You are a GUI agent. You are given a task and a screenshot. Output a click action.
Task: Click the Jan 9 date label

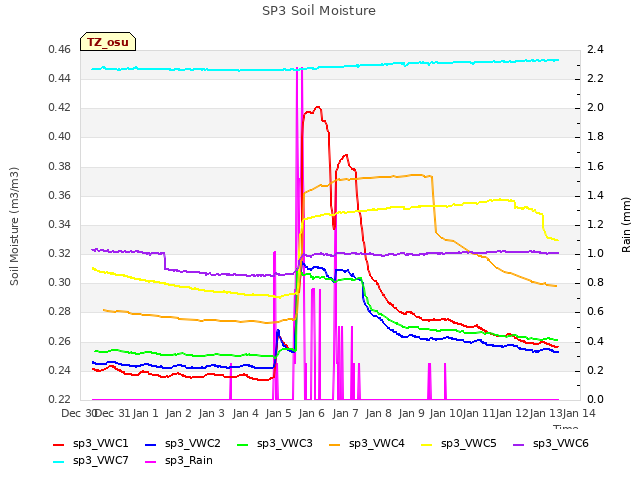tap(411, 413)
